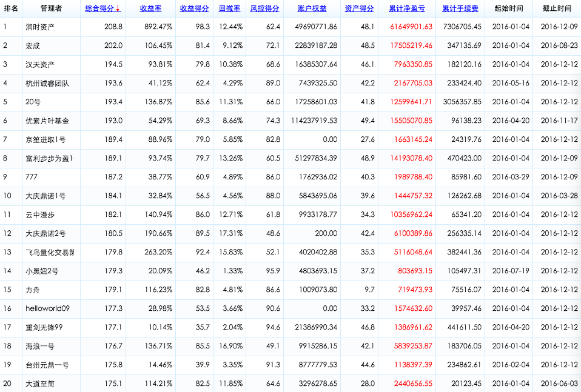
Task: Click the start date 2016-05-16
Action: tap(511, 83)
